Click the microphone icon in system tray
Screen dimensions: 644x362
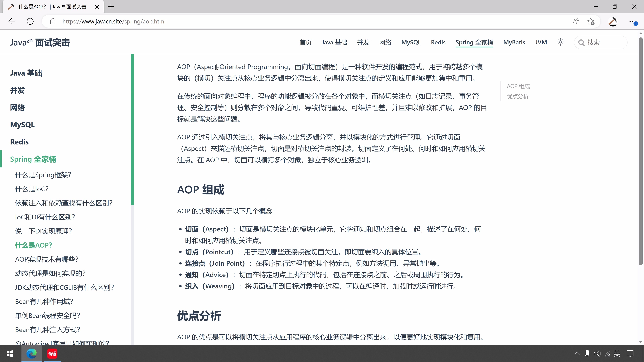(587, 353)
